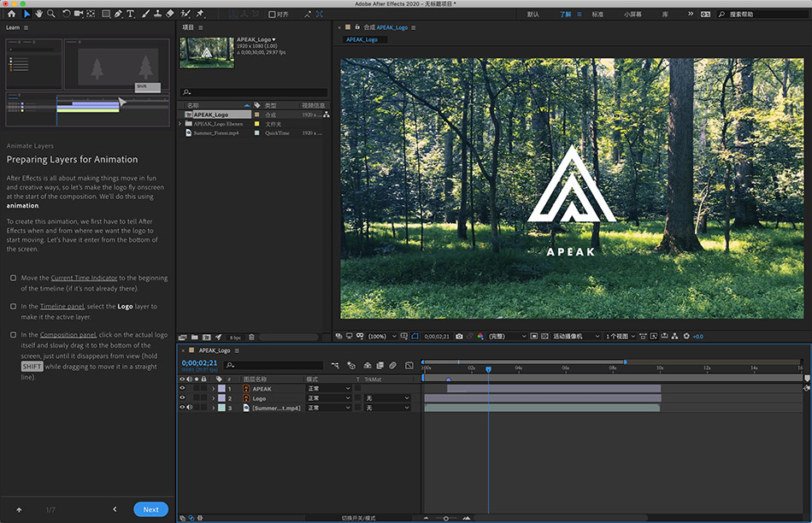Expand the Summer video layer properties
The image size is (812, 523).
(x=213, y=408)
